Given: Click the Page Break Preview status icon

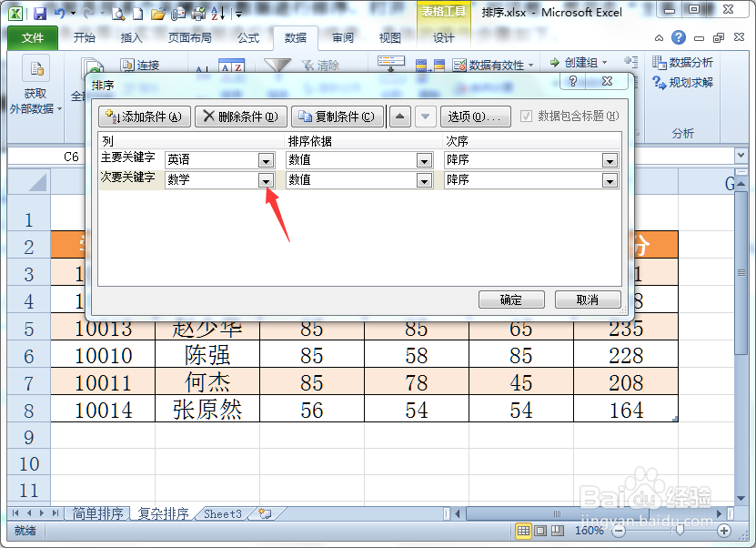Looking at the screenshot, I should click(558, 531).
